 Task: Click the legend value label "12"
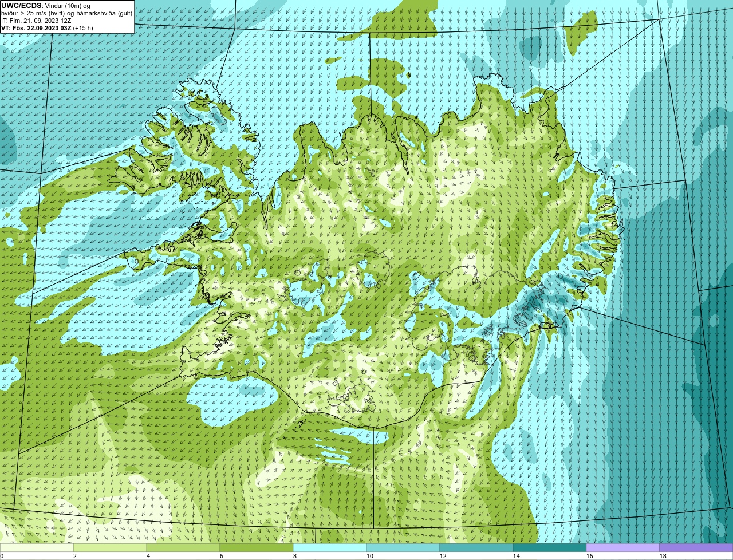coord(443,556)
